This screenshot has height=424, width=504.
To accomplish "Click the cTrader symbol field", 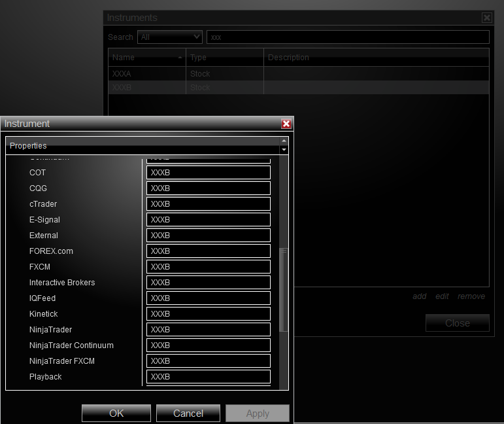I will 209,204.
